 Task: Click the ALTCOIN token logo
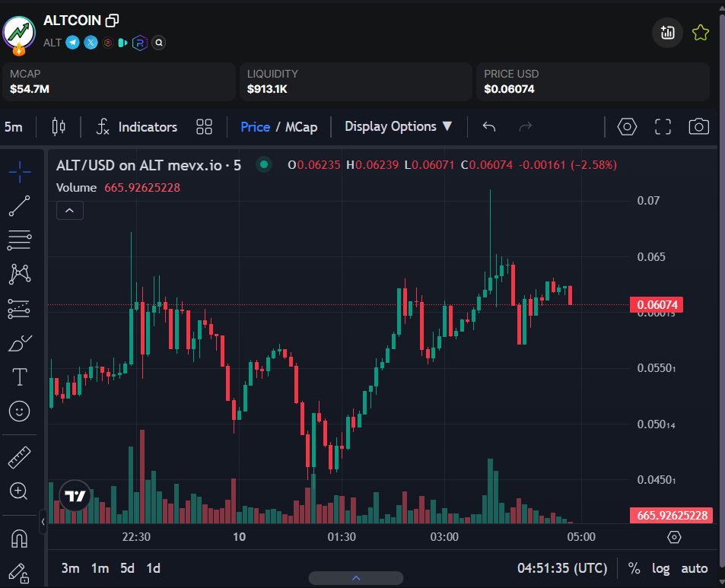pyautogui.click(x=19, y=33)
